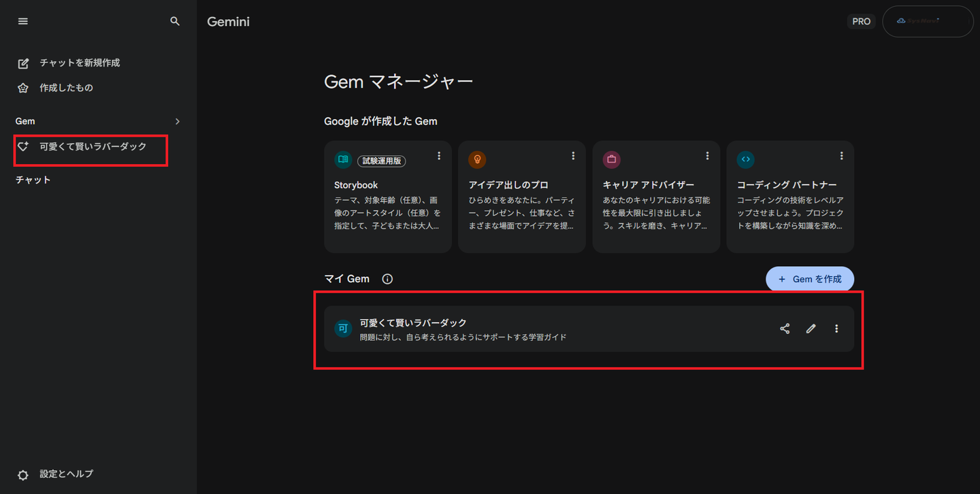
Task: Click the pencil edit icon for My Gem
Action: (811, 329)
